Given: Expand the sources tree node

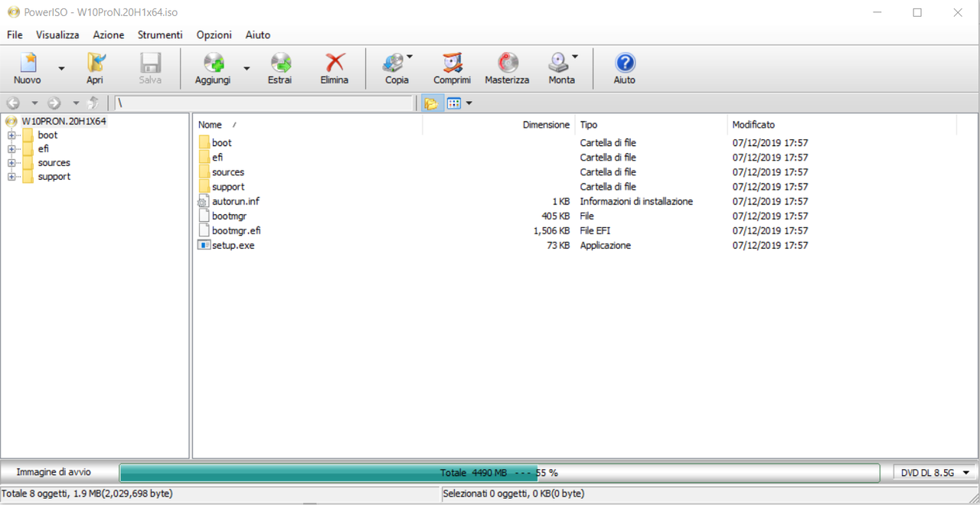Looking at the screenshot, I should tap(11, 163).
